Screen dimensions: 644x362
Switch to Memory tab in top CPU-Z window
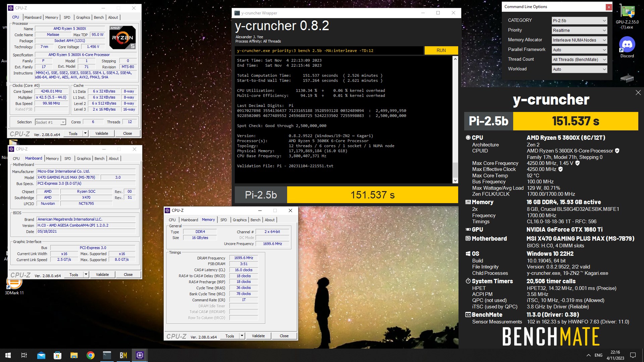pyautogui.click(x=52, y=17)
